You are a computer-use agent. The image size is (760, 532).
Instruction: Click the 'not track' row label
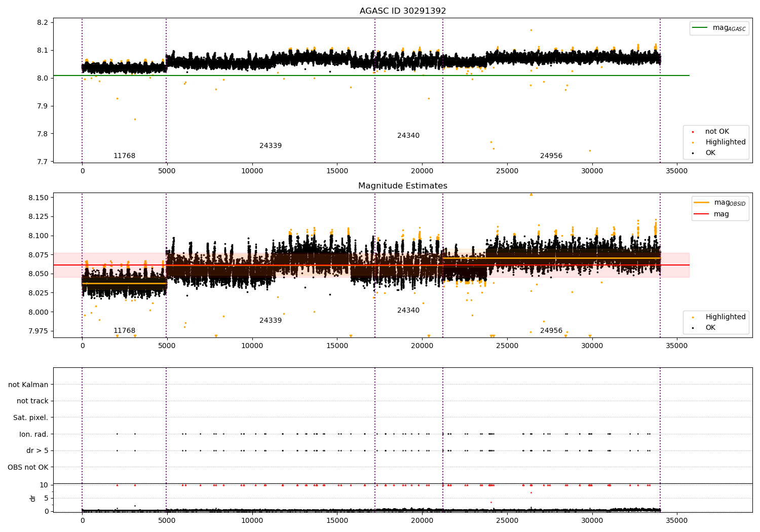click(x=32, y=401)
